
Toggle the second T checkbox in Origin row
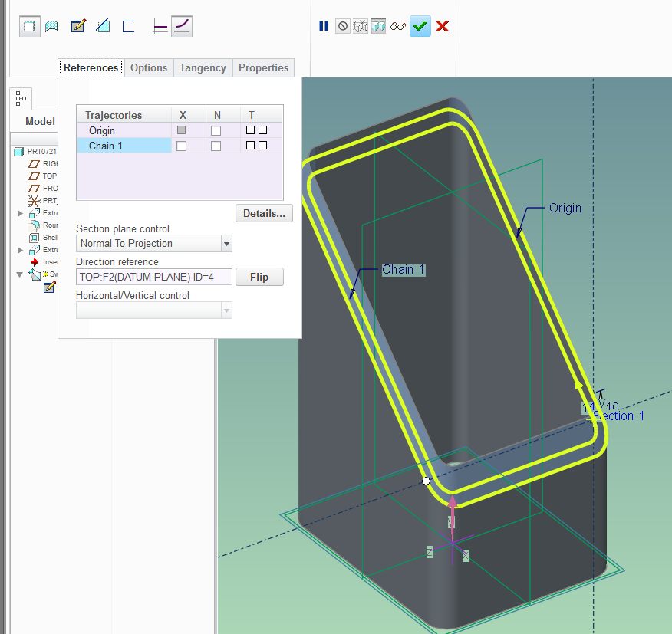pos(262,130)
